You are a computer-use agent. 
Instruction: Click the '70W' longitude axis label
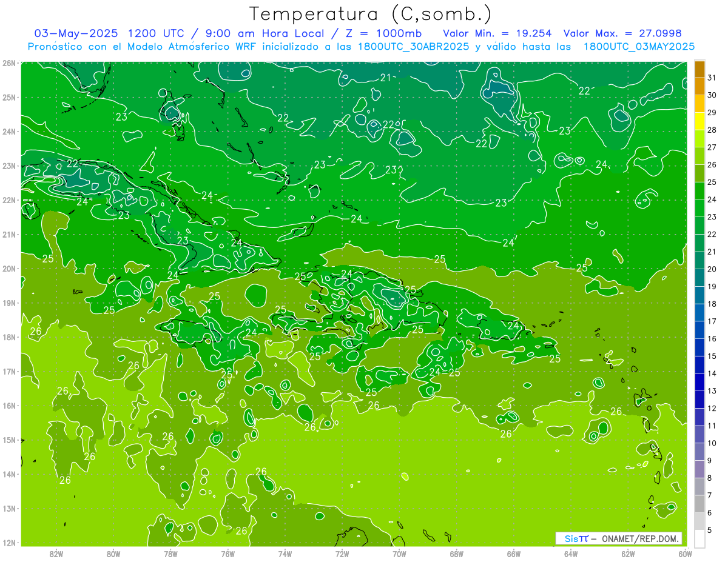(399, 554)
